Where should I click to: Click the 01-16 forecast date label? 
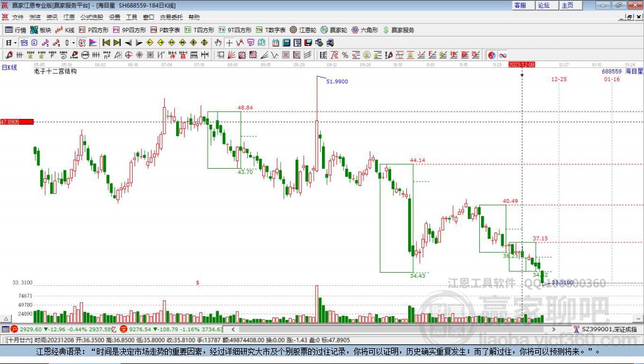612,79
